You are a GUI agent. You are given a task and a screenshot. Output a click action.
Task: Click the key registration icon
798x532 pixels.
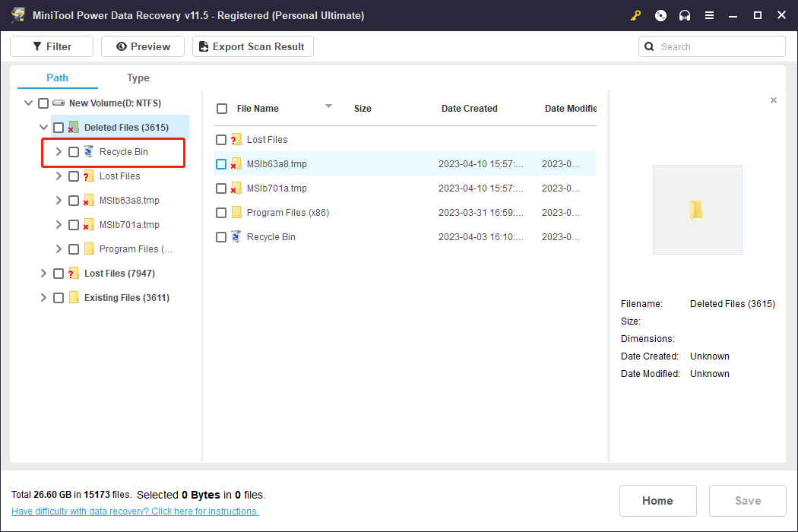click(x=635, y=15)
